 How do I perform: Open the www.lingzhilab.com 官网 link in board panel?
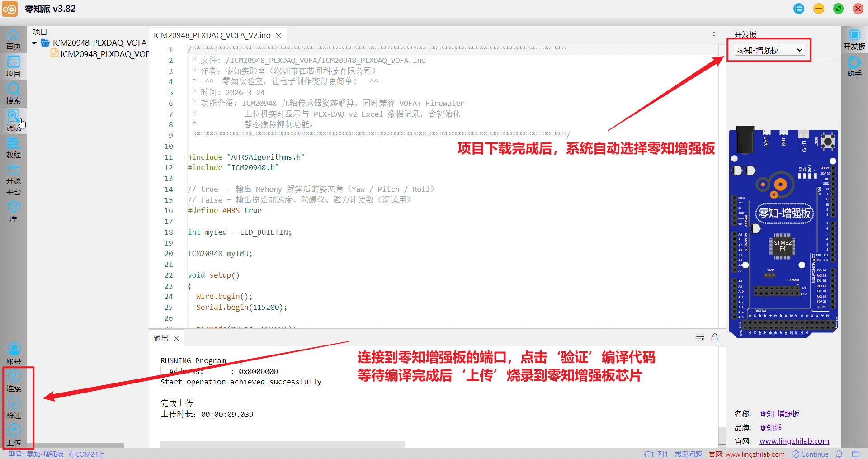794,441
